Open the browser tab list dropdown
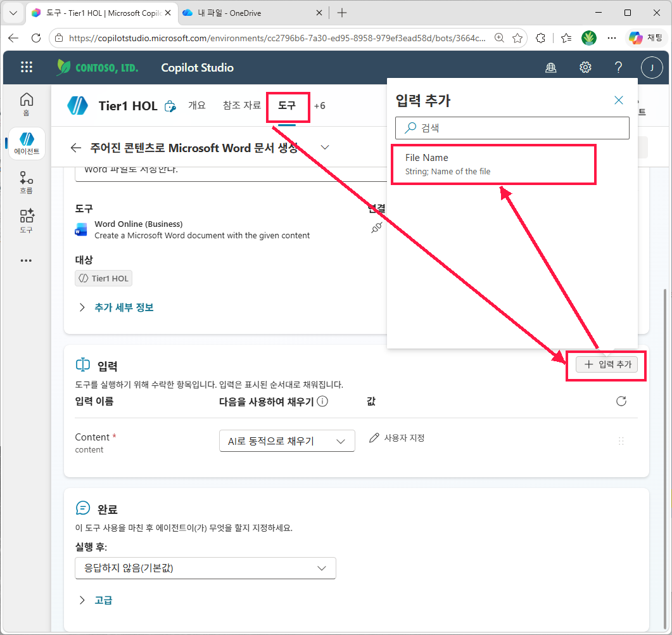This screenshot has width=672, height=635. pos(13,13)
